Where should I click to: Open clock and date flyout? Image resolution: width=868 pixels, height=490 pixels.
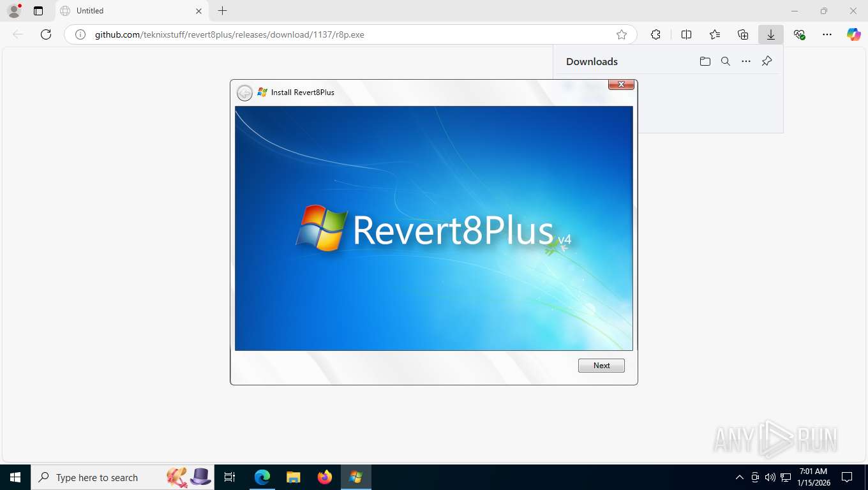tap(814, 477)
